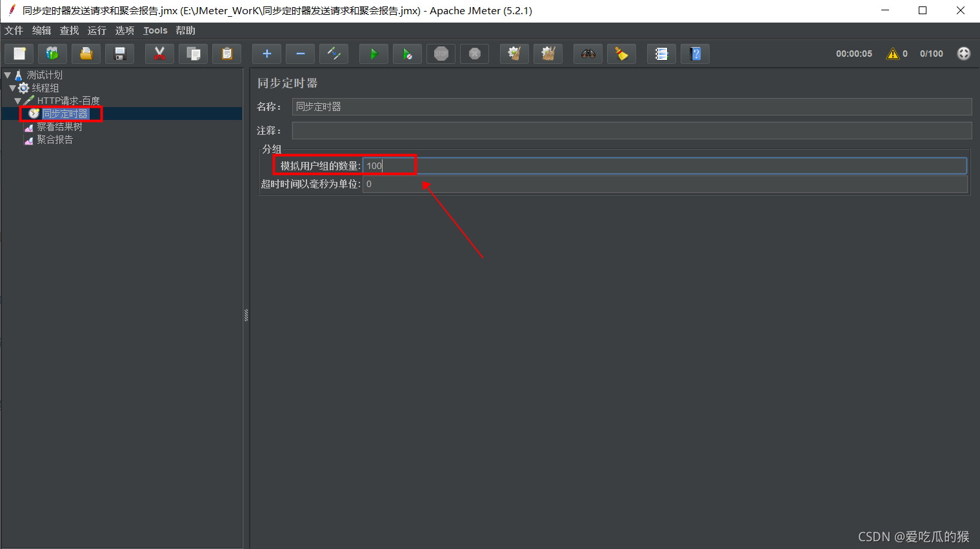Cut with the scissors toolbar icon

coord(160,54)
